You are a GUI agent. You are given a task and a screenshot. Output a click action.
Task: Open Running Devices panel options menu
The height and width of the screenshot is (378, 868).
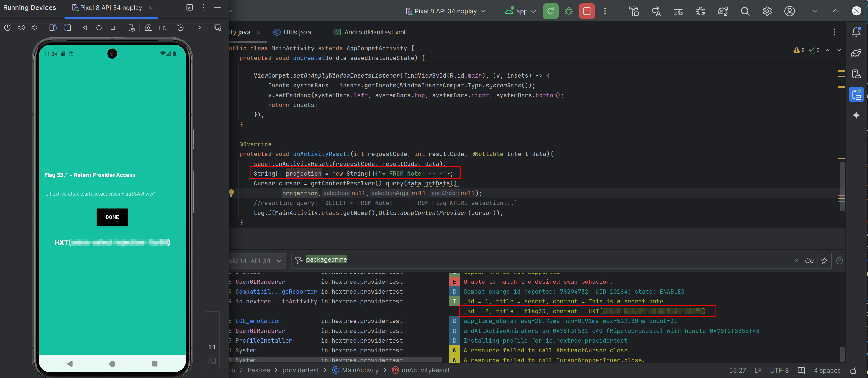pyautogui.click(x=203, y=7)
